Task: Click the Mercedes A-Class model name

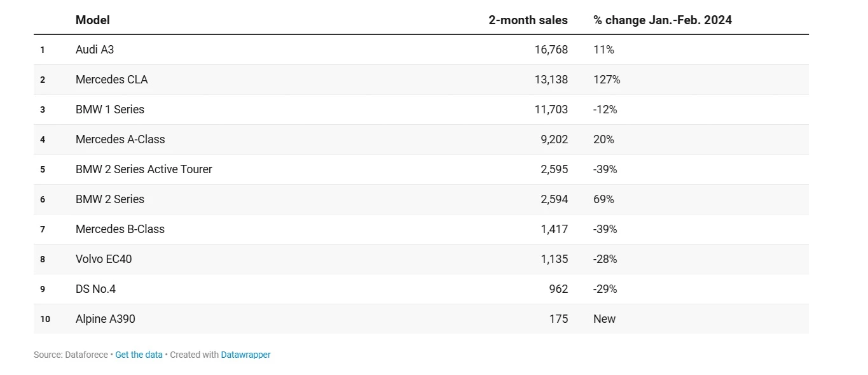Action: (120, 139)
